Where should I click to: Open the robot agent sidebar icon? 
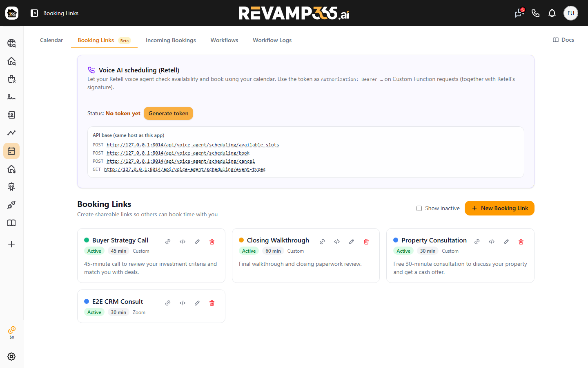pyautogui.click(x=11, y=187)
